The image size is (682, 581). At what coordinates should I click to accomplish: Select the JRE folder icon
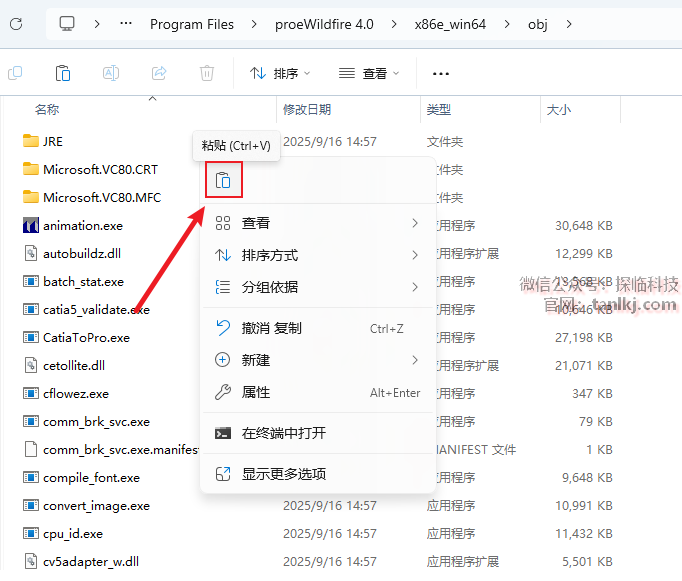(x=30, y=141)
